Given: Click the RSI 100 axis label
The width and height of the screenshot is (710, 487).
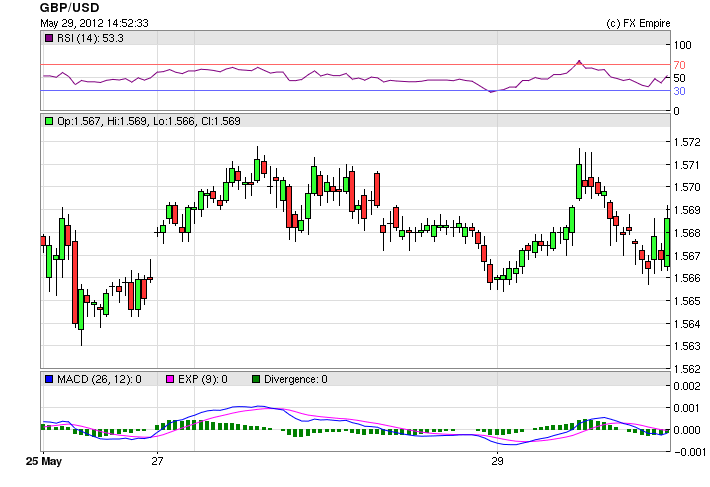Looking at the screenshot, I should (x=682, y=45).
